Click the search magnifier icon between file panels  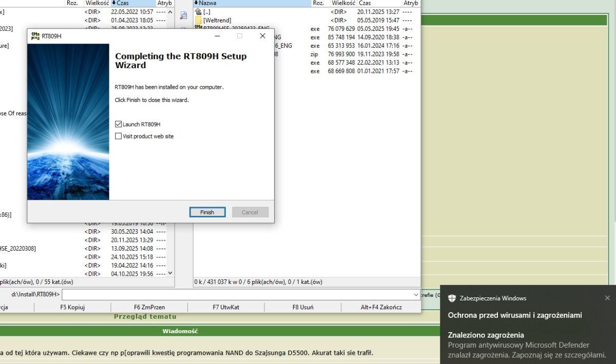[x=183, y=15]
